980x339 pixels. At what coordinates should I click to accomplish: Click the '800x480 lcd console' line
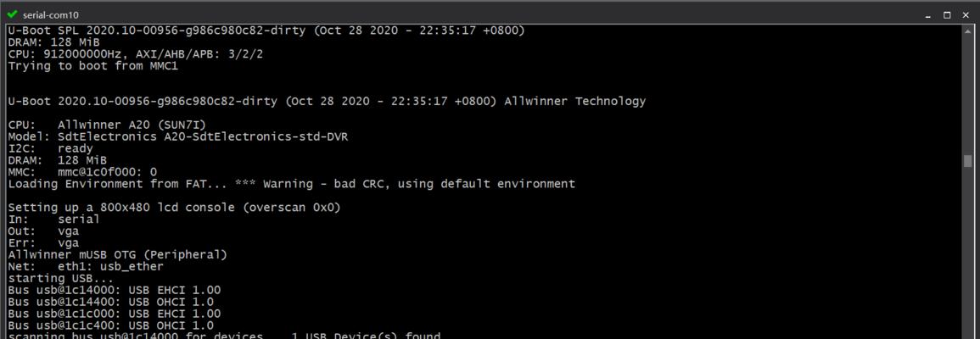click(x=175, y=208)
